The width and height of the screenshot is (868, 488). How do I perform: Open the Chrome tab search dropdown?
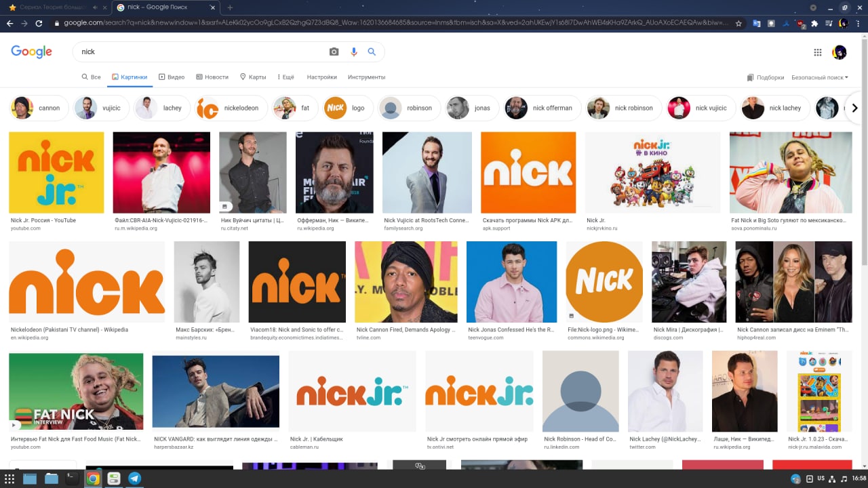[813, 7]
